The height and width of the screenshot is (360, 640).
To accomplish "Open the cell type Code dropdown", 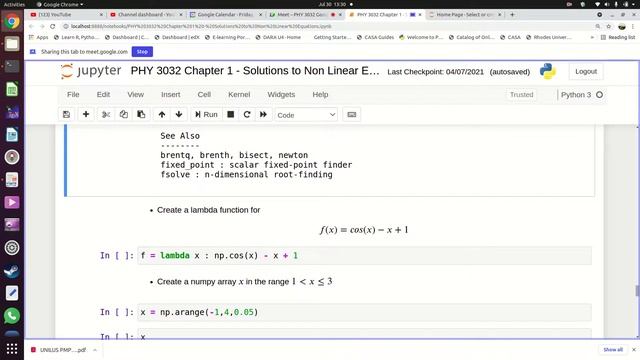I will (306, 115).
